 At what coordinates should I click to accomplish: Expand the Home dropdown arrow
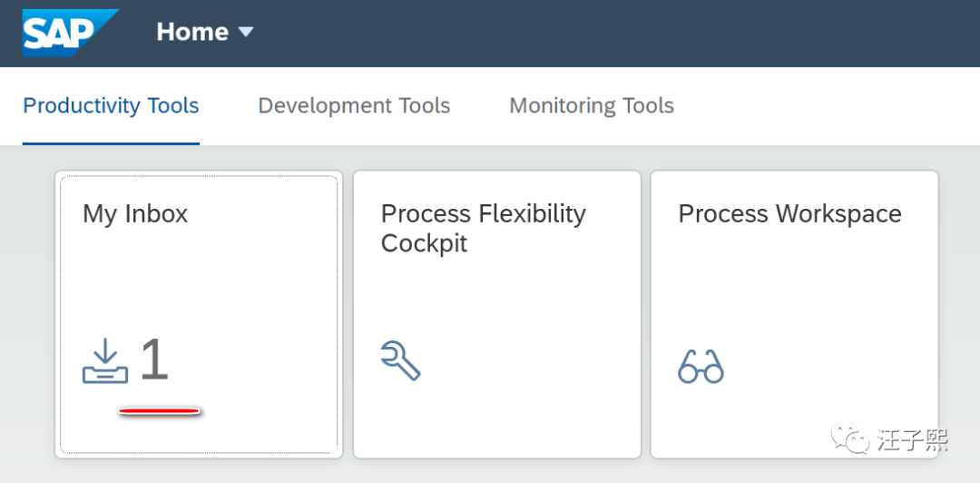[x=246, y=32]
